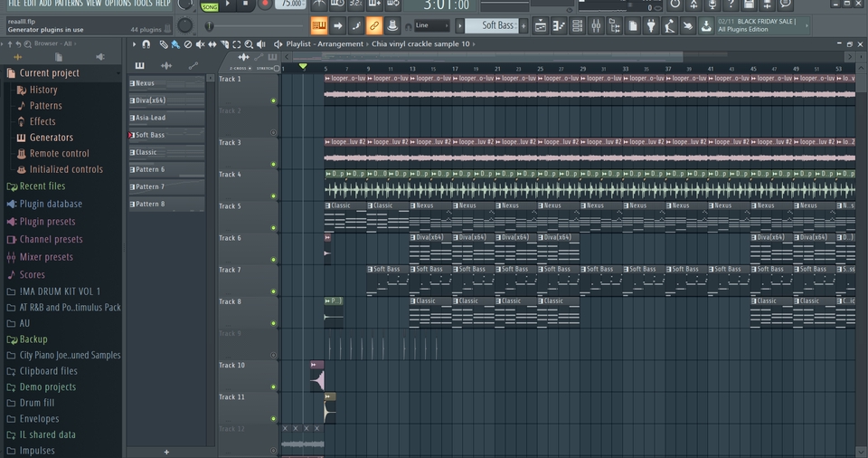Toggle the orange link grouping button
The image size is (868, 458).
[x=374, y=25]
